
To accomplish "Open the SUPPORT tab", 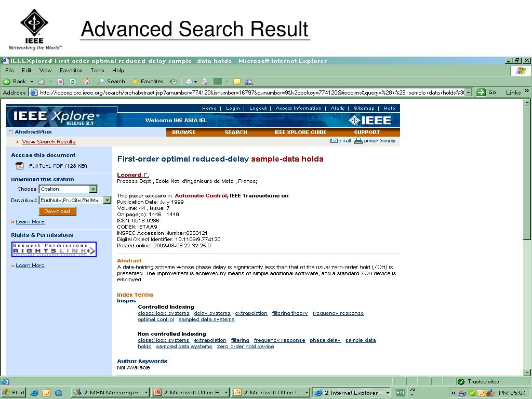I will tap(367, 132).
